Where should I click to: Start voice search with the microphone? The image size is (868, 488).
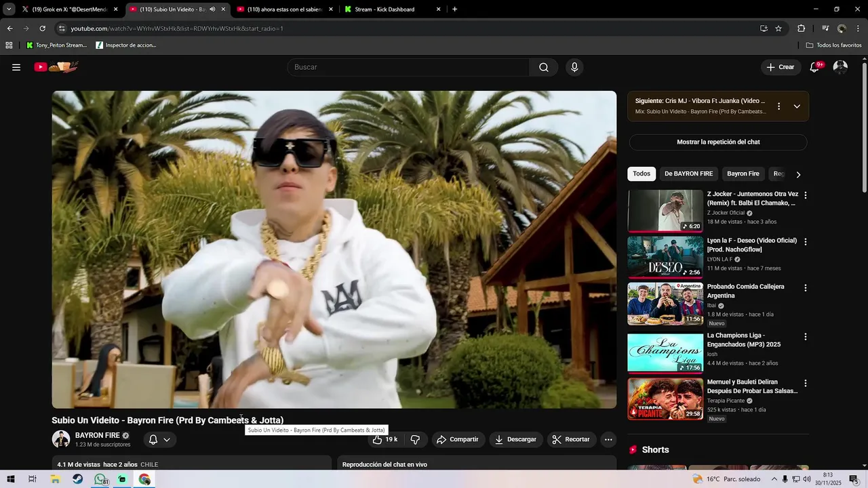[x=574, y=67]
